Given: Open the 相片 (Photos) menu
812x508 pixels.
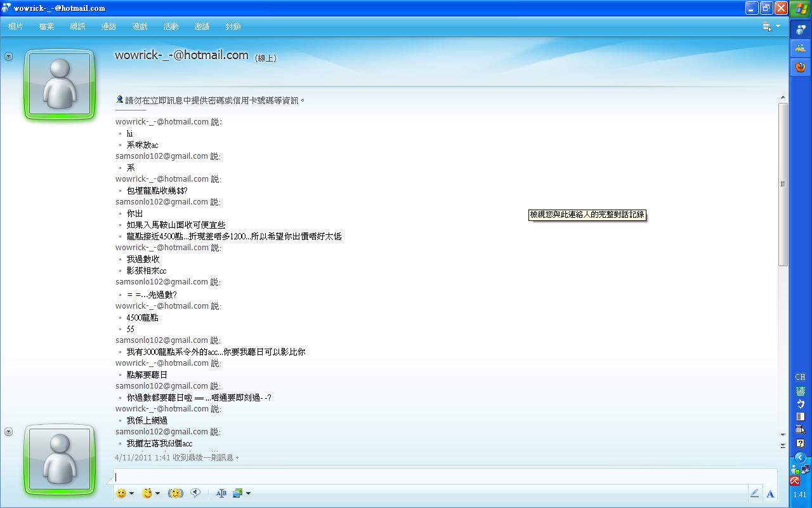Looking at the screenshot, I should (15, 27).
